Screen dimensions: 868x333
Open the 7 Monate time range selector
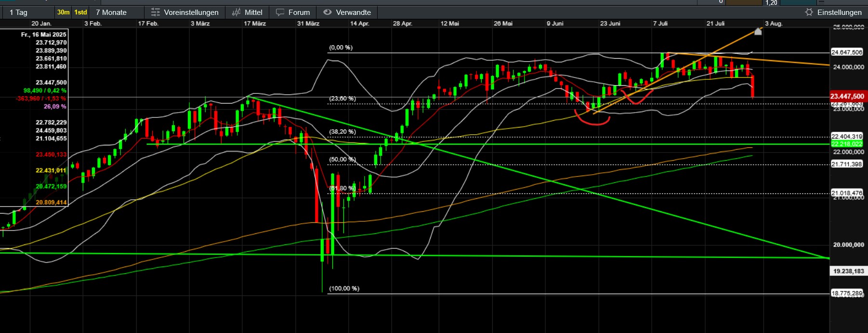click(x=111, y=12)
